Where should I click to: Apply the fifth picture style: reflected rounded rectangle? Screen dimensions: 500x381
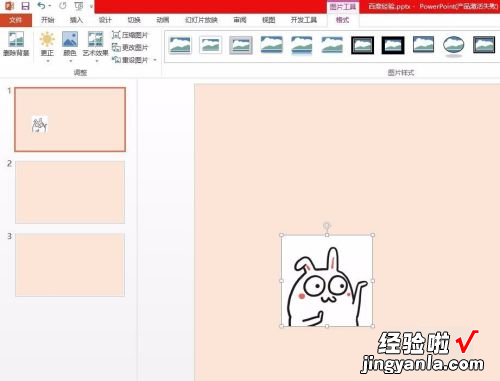pyautogui.click(x=302, y=45)
